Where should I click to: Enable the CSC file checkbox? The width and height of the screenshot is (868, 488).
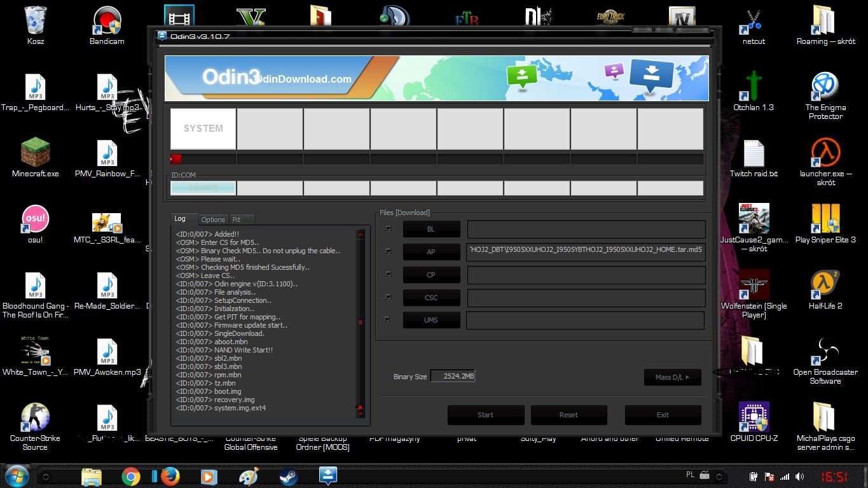[x=389, y=296]
